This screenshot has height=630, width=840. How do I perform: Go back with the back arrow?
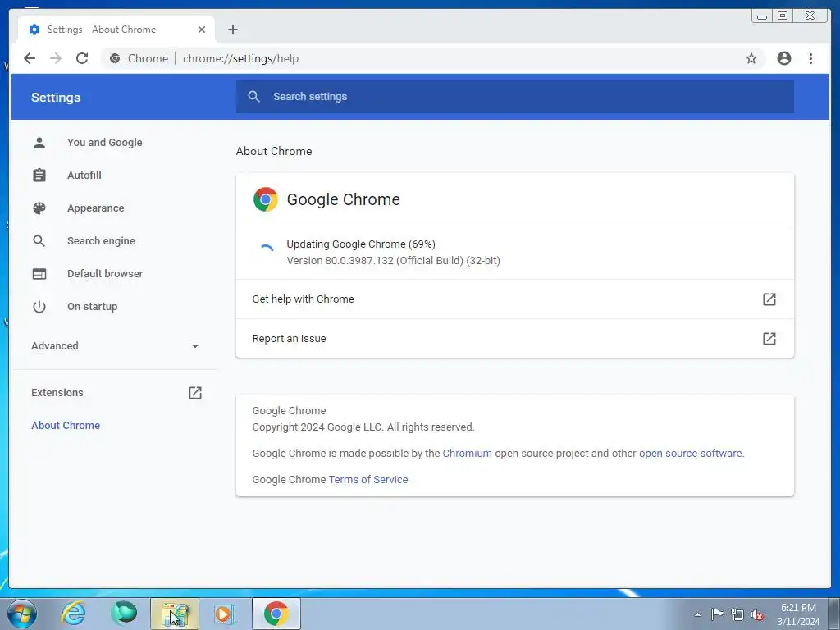click(30, 58)
